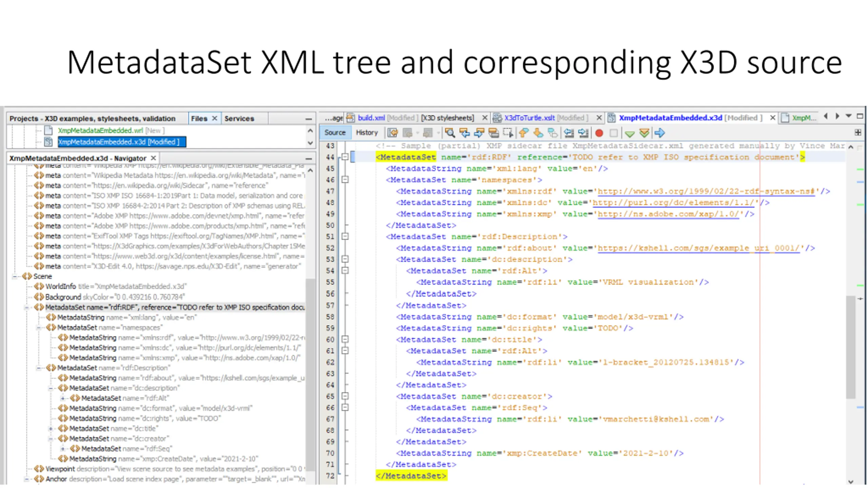Find previous occurrence toolbar icon
868x488 pixels.
click(464, 133)
